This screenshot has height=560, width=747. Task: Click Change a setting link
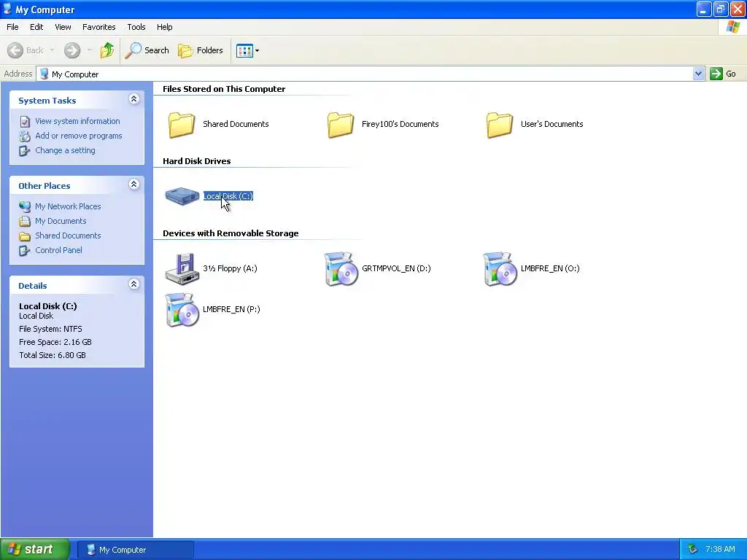65,150
